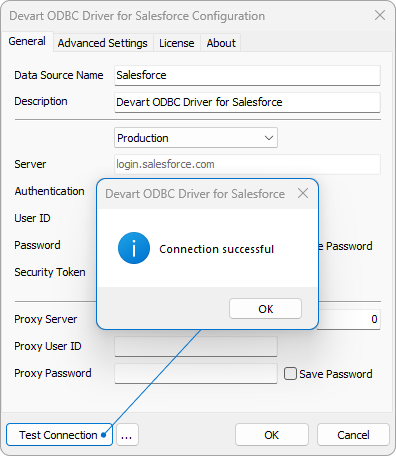Focus the Proxy Password field
This screenshot has width=396, height=456.
pos(196,373)
